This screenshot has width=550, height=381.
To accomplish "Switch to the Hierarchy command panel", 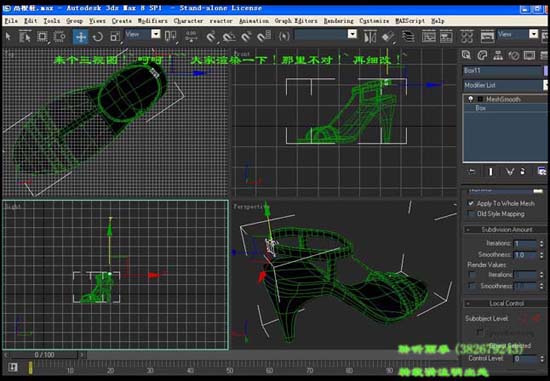I will 498,55.
